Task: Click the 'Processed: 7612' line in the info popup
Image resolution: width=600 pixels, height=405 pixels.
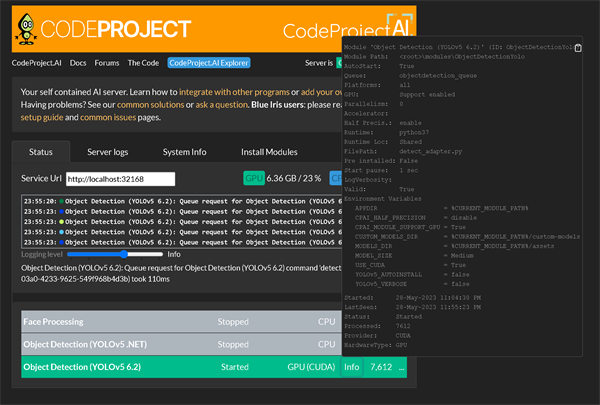Action: point(377,326)
